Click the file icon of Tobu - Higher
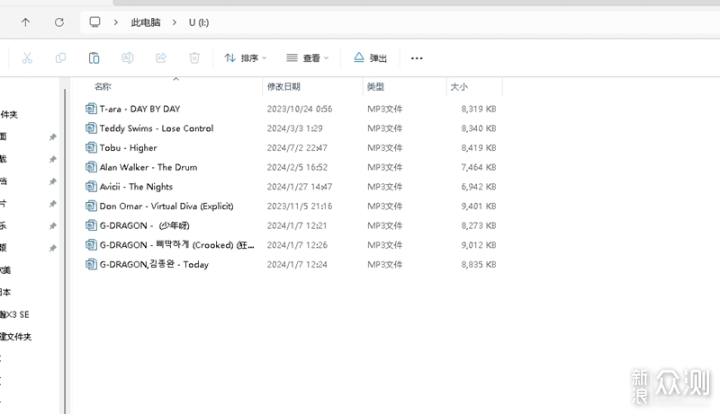The width and height of the screenshot is (720, 414). point(91,148)
